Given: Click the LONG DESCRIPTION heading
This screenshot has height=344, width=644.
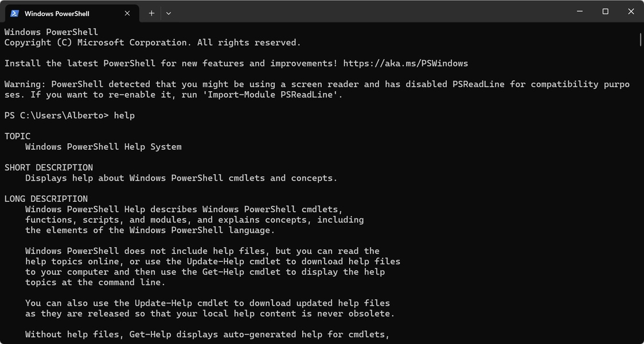Looking at the screenshot, I should coord(46,199).
